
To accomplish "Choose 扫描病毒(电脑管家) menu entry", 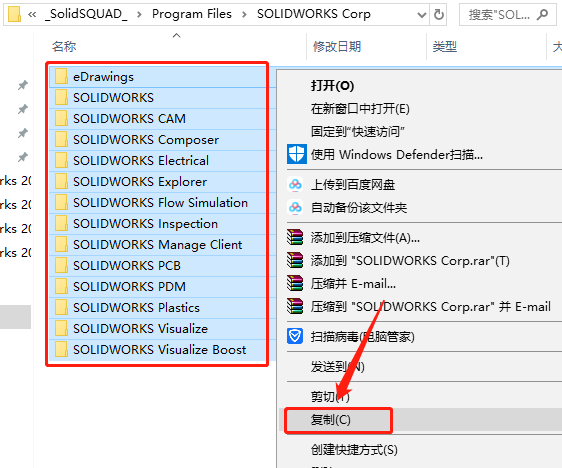I will pyautogui.click(x=362, y=336).
